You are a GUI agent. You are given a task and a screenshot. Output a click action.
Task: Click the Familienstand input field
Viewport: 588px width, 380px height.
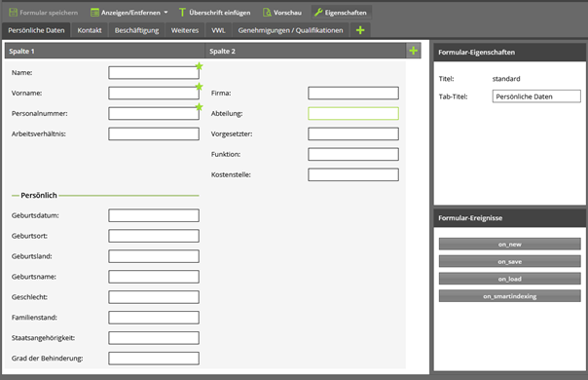click(x=154, y=318)
